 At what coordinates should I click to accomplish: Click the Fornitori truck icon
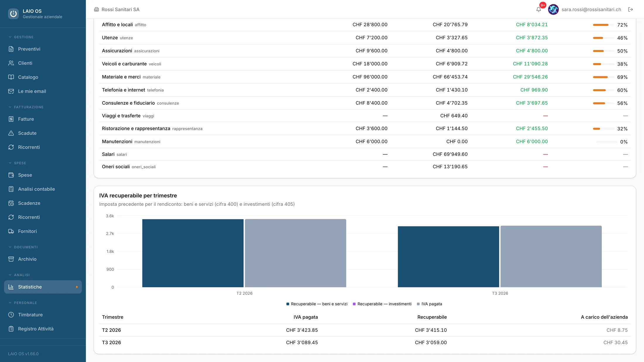click(11, 231)
